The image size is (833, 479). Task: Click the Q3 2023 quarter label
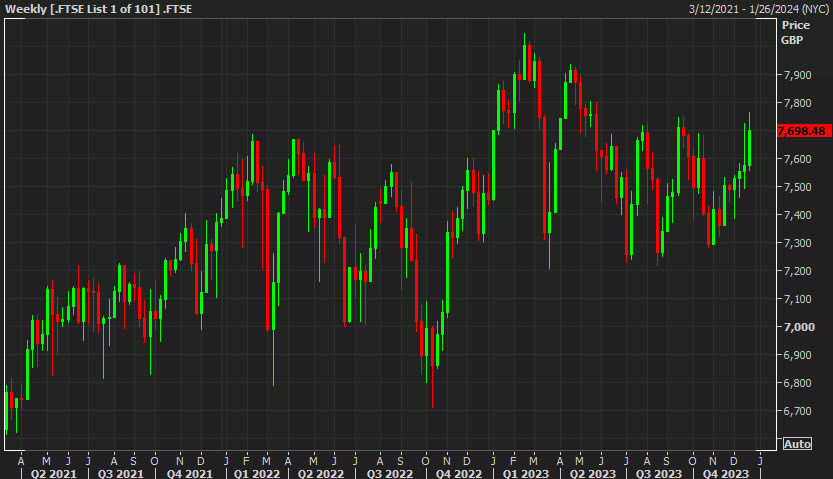659,473
